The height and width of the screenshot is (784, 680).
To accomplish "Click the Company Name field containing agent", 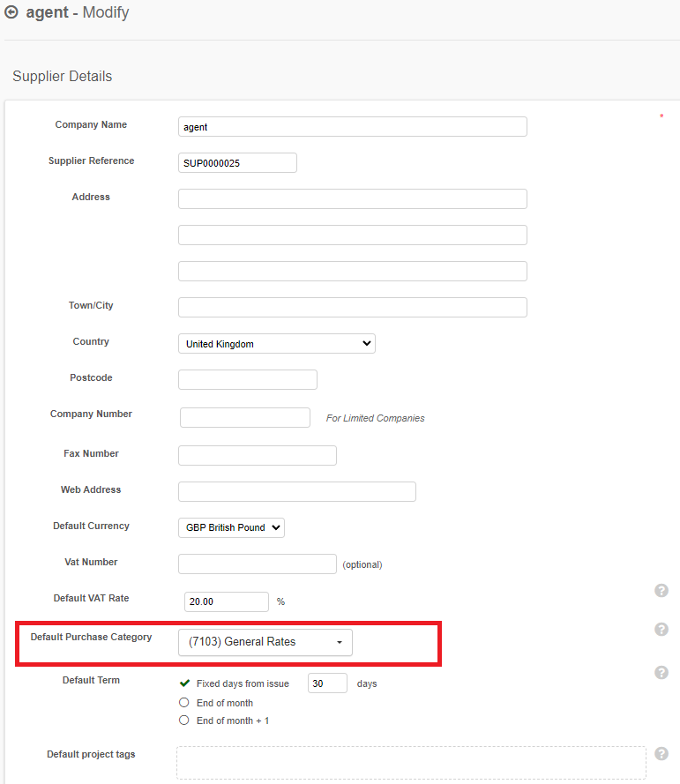I will [353, 126].
